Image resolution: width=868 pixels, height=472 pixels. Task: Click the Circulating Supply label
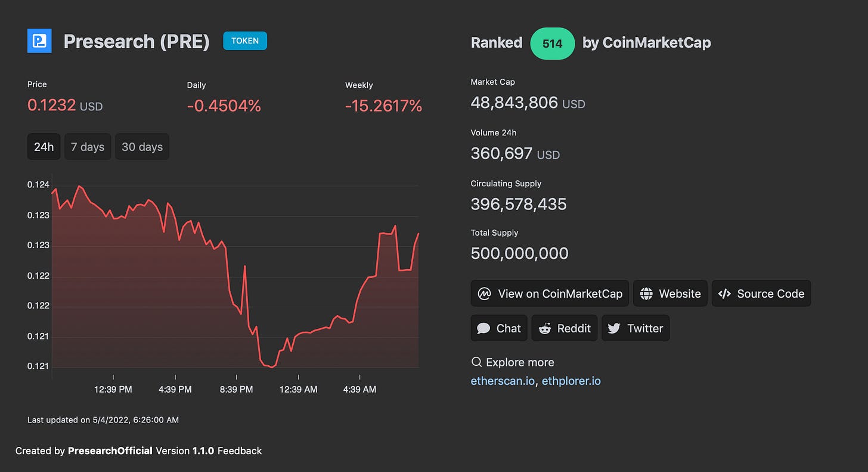[x=506, y=183]
